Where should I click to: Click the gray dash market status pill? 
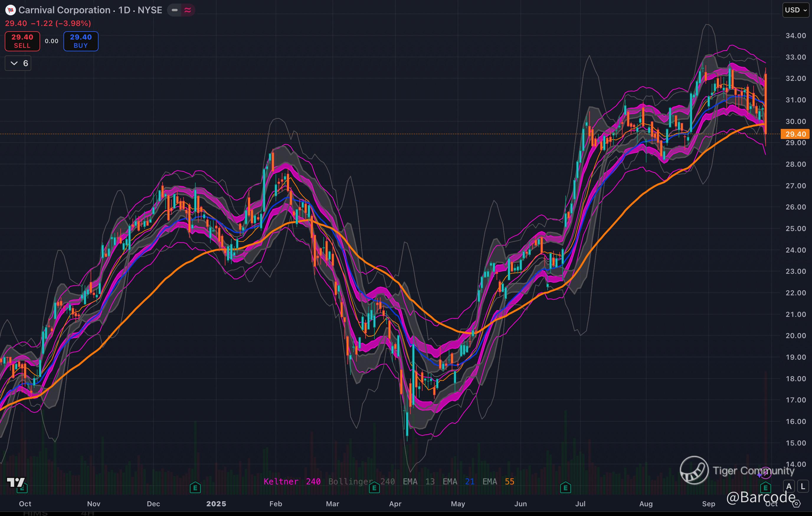tap(174, 10)
